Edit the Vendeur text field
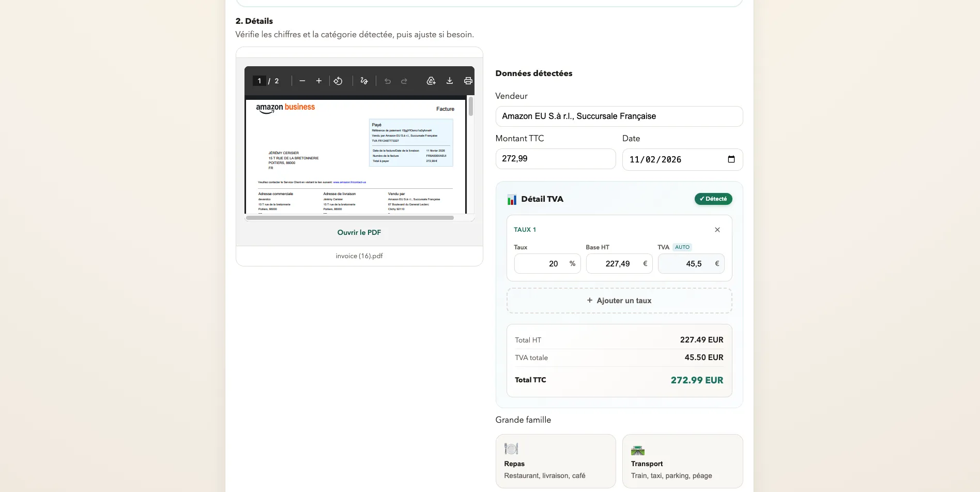980x492 pixels. pyautogui.click(x=619, y=116)
